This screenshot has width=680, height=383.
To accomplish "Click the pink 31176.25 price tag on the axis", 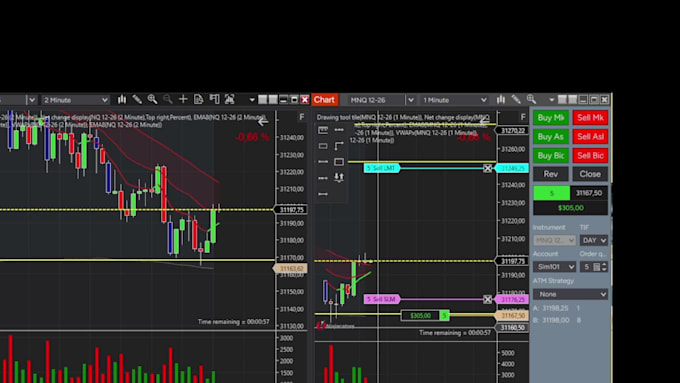I will click(512, 299).
